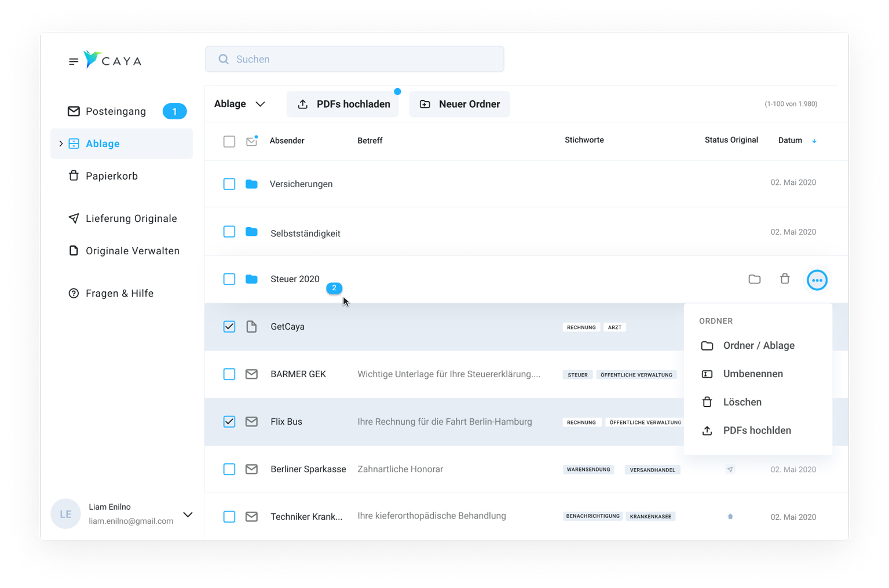Screen dimensions: 889x588
Task: Click the Posteingang envelope icon
Action: coord(74,111)
